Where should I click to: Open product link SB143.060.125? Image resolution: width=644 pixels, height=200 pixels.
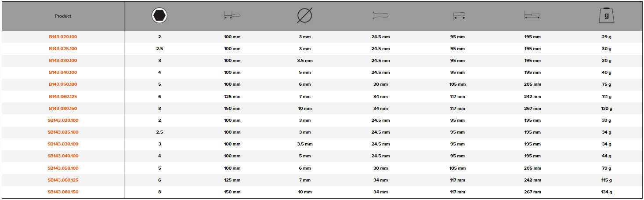click(63, 180)
